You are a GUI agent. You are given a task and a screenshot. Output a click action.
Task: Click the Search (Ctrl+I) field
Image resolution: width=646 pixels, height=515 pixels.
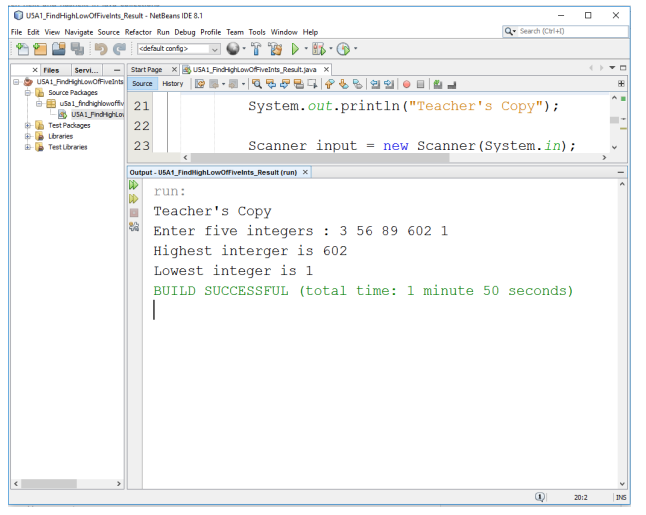click(x=566, y=31)
